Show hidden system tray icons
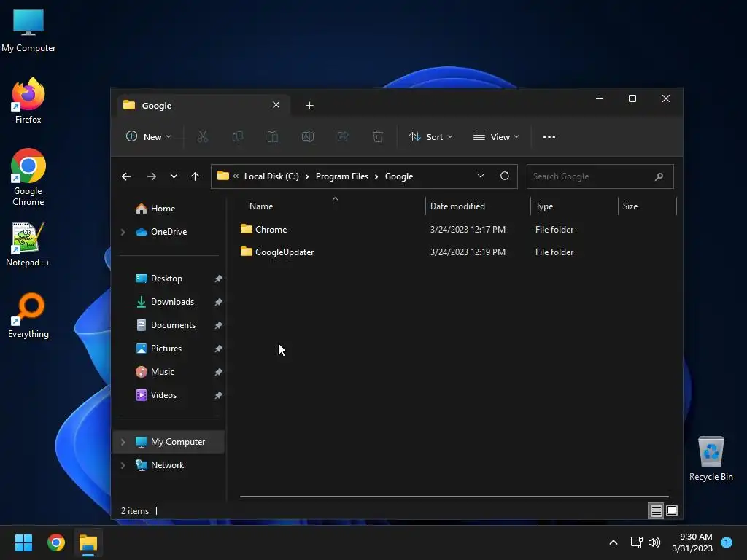The width and height of the screenshot is (747, 560). (x=614, y=542)
